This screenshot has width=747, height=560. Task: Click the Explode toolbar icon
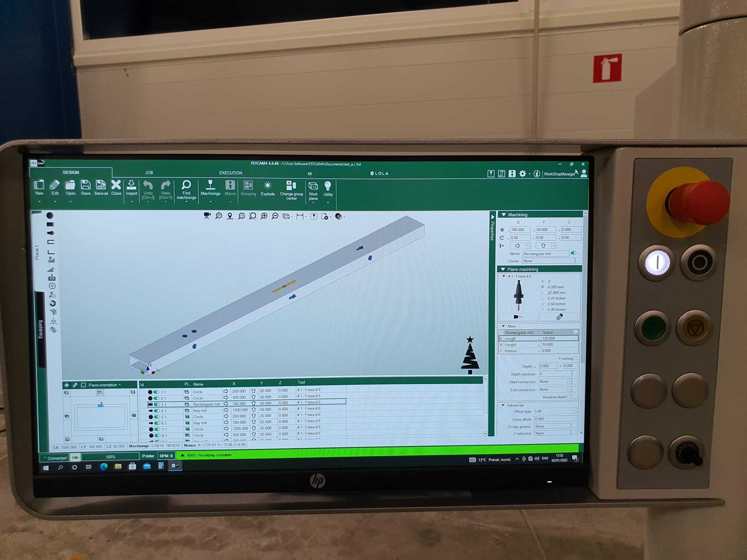[268, 185]
